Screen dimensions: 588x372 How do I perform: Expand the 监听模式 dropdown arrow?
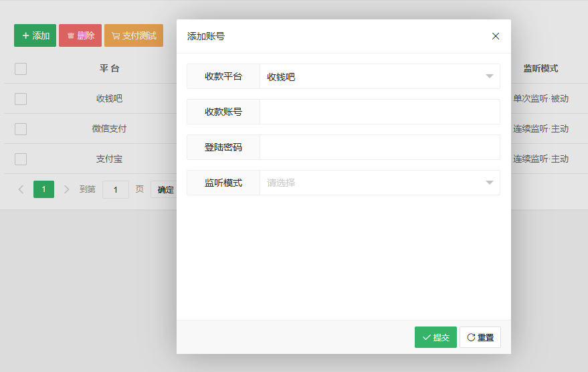tap(489, 183)
